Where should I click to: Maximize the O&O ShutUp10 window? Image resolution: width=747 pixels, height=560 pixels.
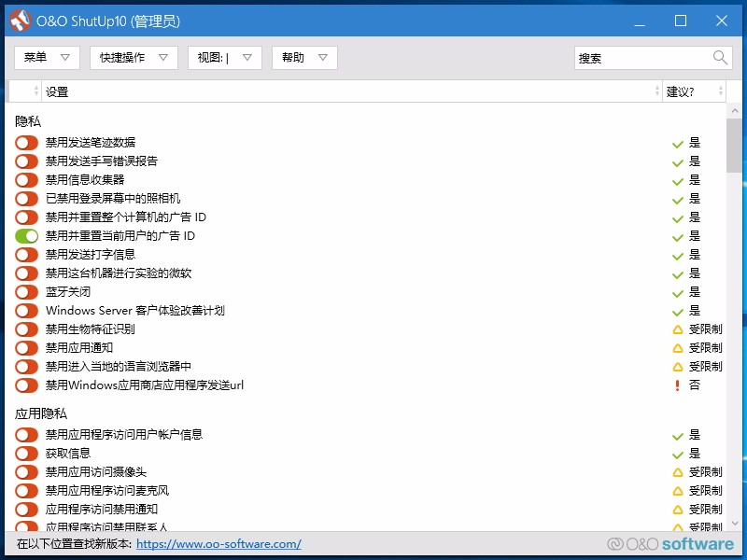[681, 21]
